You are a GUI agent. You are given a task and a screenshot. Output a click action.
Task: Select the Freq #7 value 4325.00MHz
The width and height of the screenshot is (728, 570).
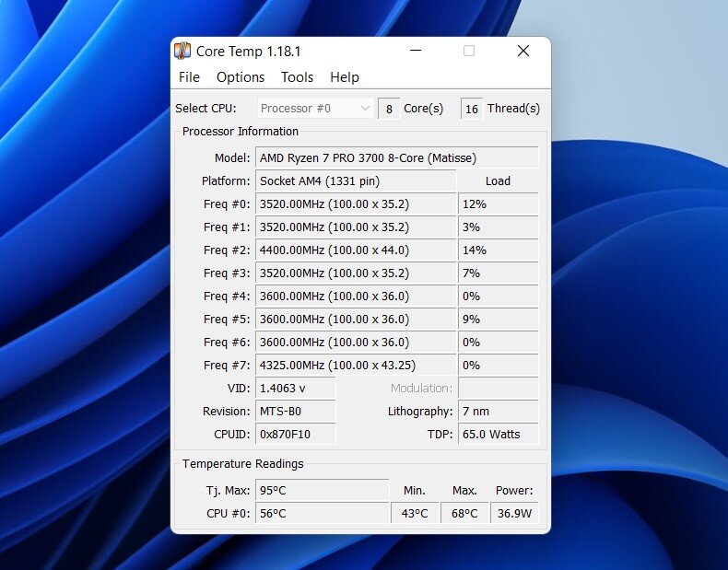point(356,365)
